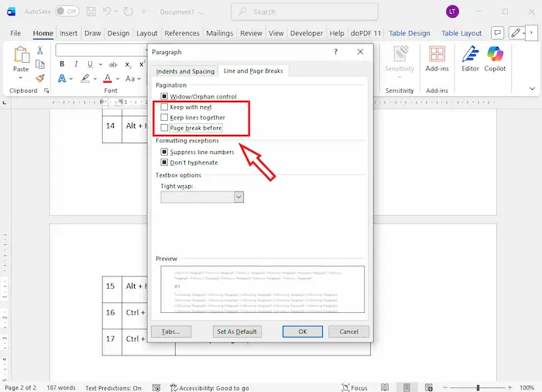Enable the Keep with next checkbox
This screenshot has height=392, width=542.
click(x=164, y=107)
